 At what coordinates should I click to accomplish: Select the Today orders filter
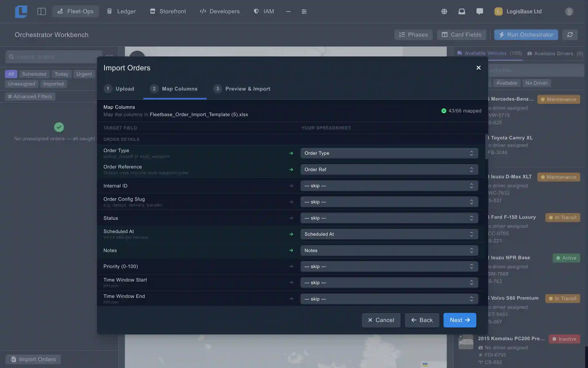coord(61,74)
